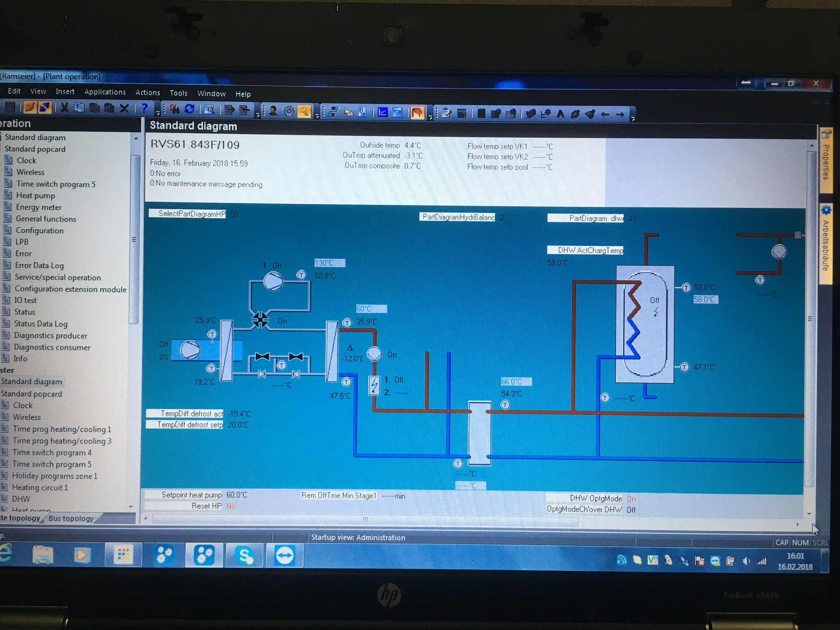Click the navigation tree vertical scrollbar
The width and height of the screenshot is (840, 630).
point(134,240)
